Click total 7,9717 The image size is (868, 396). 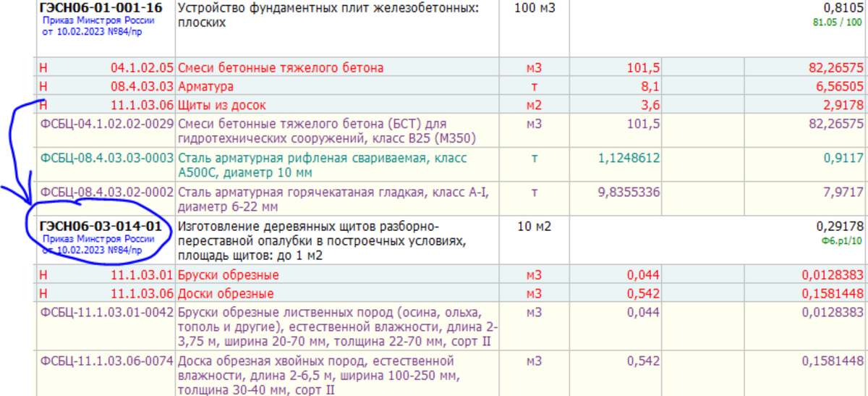click(845, 192)
